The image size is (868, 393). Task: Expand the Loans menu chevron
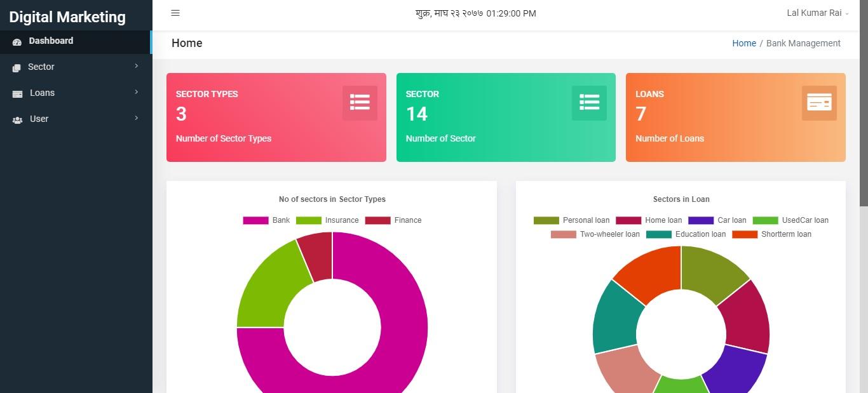click(136, 92)
